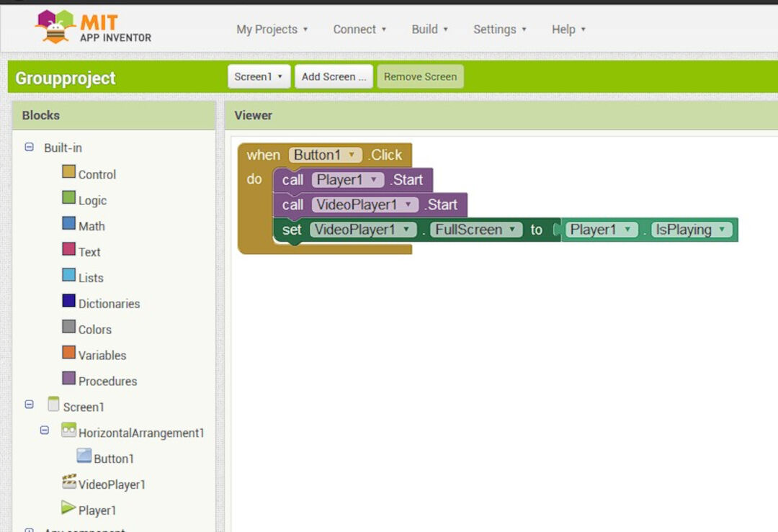This screenshot has width=778, height=532.
Task: Click the Screen1 component icon in tree
Action: 53,404
